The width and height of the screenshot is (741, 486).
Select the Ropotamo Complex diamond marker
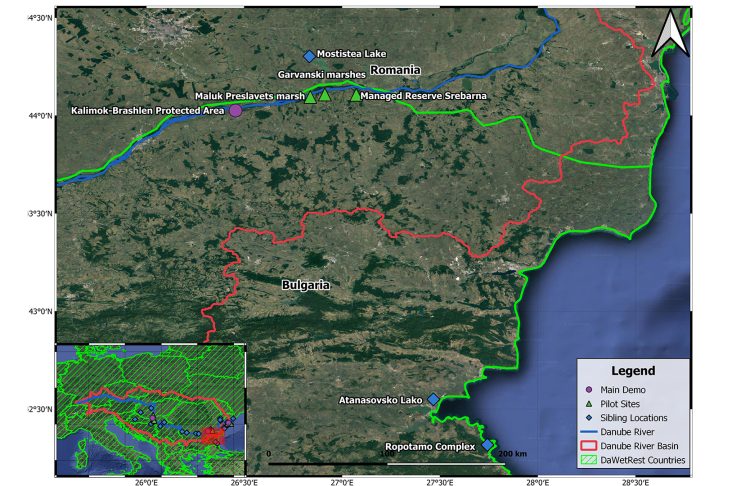(487, 445)
